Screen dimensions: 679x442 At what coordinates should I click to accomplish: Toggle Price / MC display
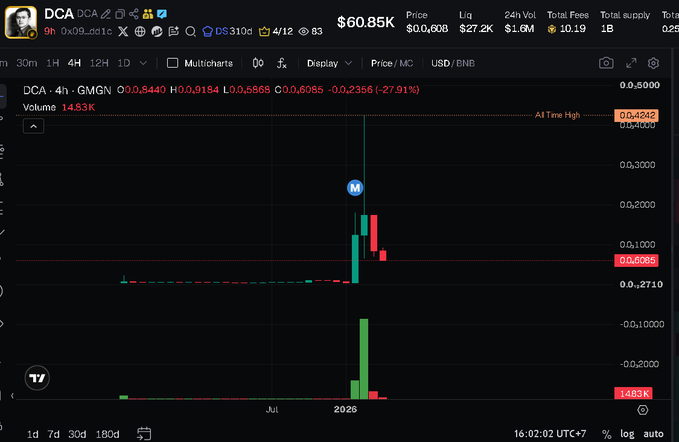[x=392, y=63]
